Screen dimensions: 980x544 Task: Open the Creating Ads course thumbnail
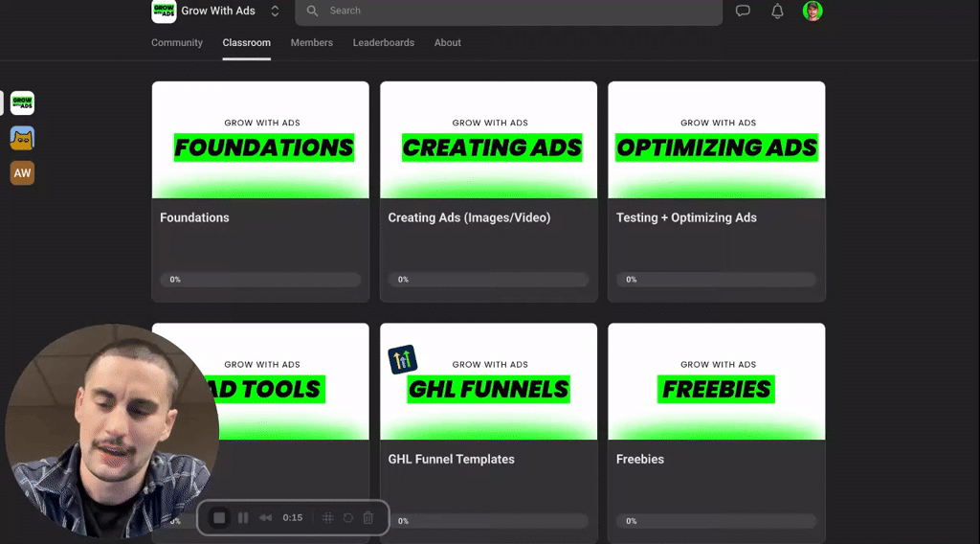[489, 140]
